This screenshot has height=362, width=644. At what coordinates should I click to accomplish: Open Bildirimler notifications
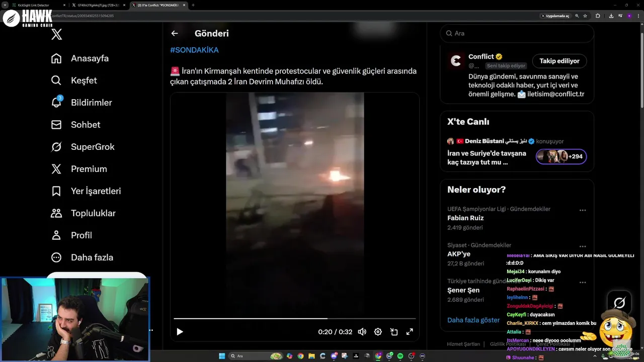coord(82,103)
